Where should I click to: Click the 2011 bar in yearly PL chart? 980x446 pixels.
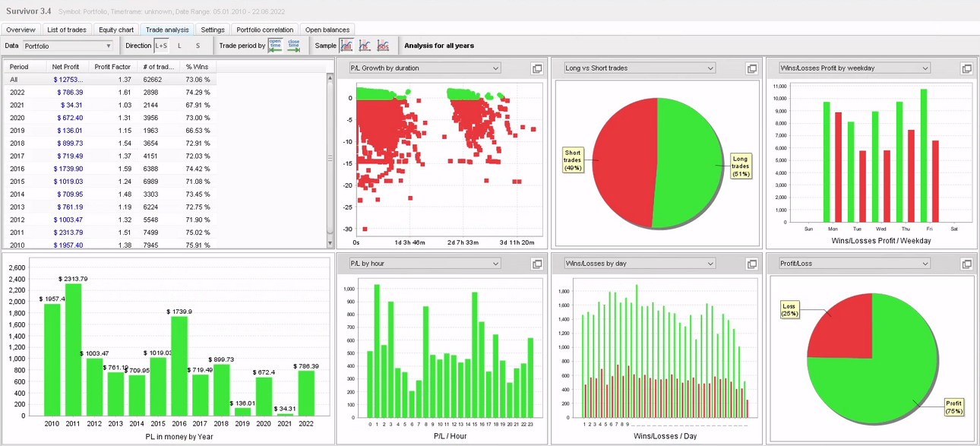(x=73, y=350)
